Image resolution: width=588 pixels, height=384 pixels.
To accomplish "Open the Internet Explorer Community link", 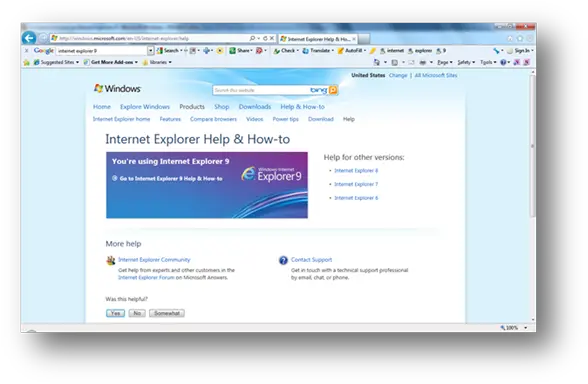I will coord(154,260).
